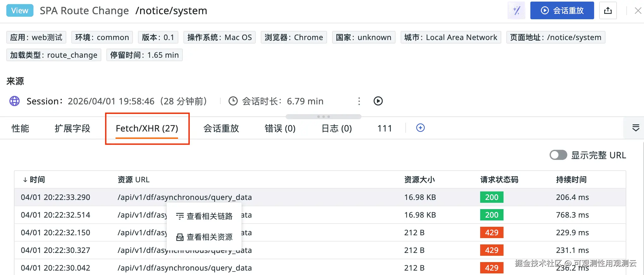644x275 pixels.
Task: Select 查看相关资源 menu entry
Action: pyautogui.click(x=205, y=237)
